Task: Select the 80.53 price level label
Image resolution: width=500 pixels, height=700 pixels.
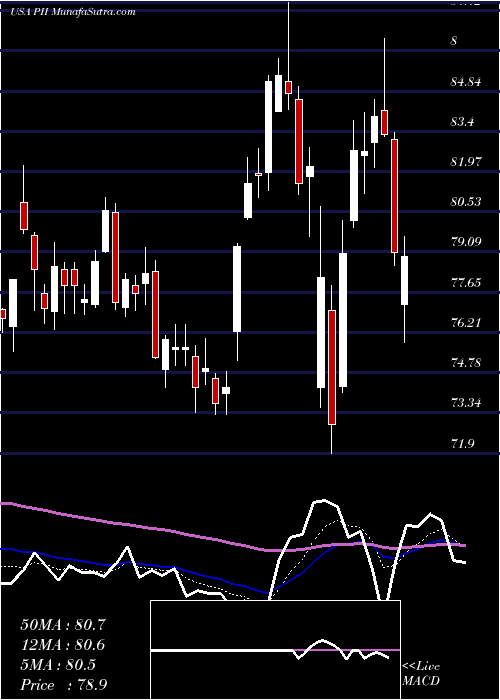Action: 467,202
